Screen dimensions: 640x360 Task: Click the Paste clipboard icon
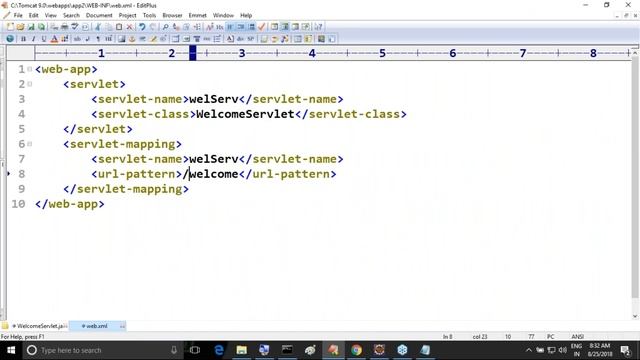coord(119,27)
